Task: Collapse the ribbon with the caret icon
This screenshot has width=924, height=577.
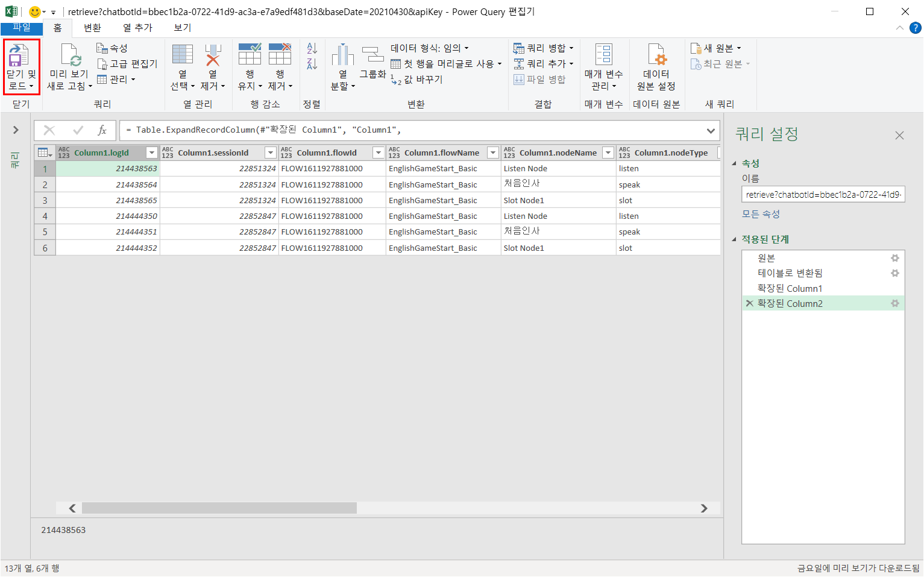Action: (899, 28)
